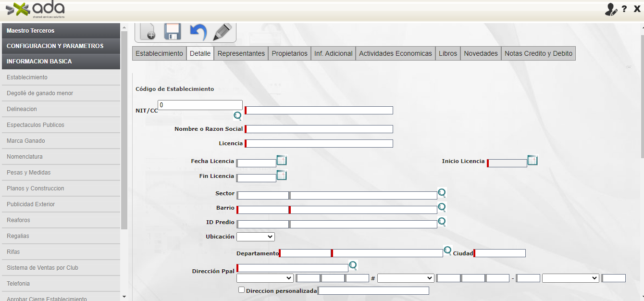
Task: Open the Fecha Licencia calendar picker
Action: coord(282,161)
